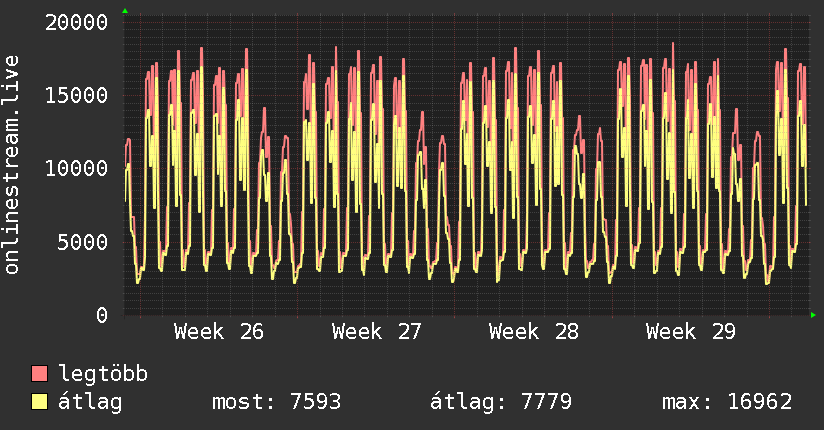Click the yellow átlag legend swatch
Viewport: 824px width, 430px height.
(39, 402)
